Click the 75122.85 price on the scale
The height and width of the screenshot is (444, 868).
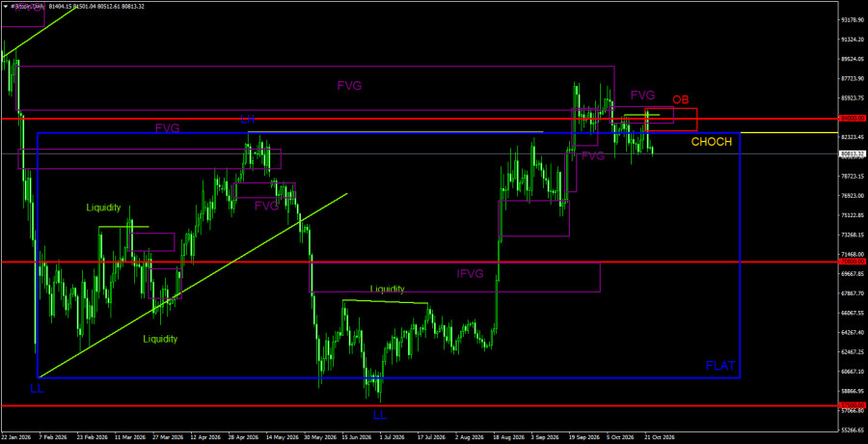852,215
